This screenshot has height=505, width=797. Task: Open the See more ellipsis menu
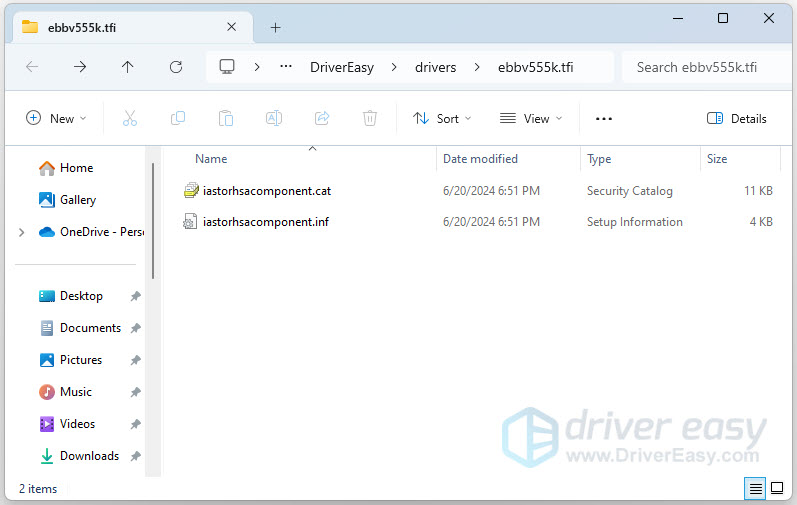(603, 118)
